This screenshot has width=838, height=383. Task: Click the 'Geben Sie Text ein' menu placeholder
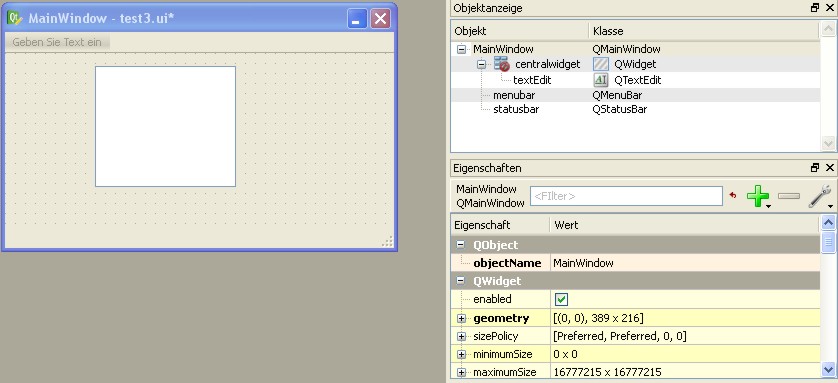[x=57, y=42]
